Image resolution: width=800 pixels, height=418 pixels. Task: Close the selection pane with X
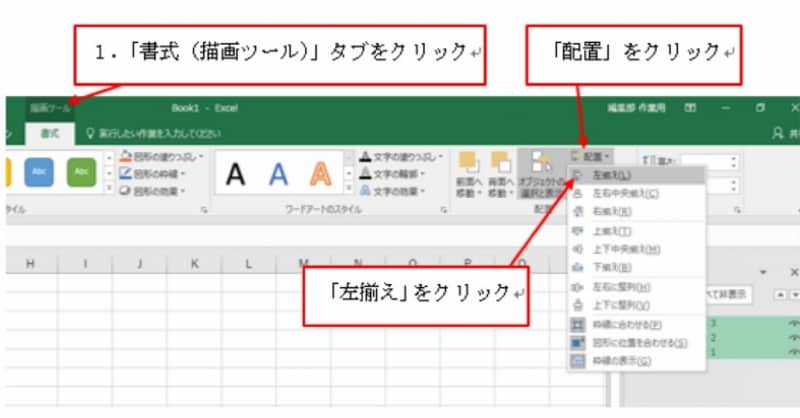(794, 273)
